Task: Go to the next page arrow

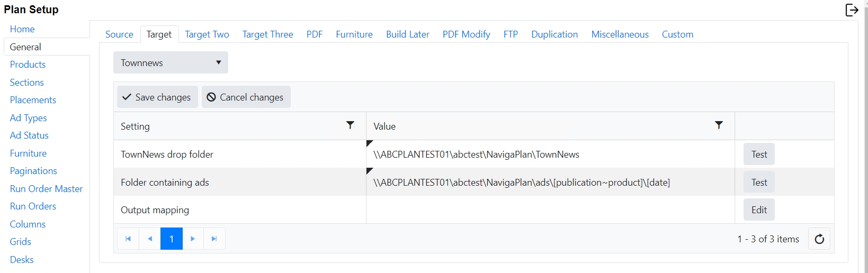Action: coord(193,239)
